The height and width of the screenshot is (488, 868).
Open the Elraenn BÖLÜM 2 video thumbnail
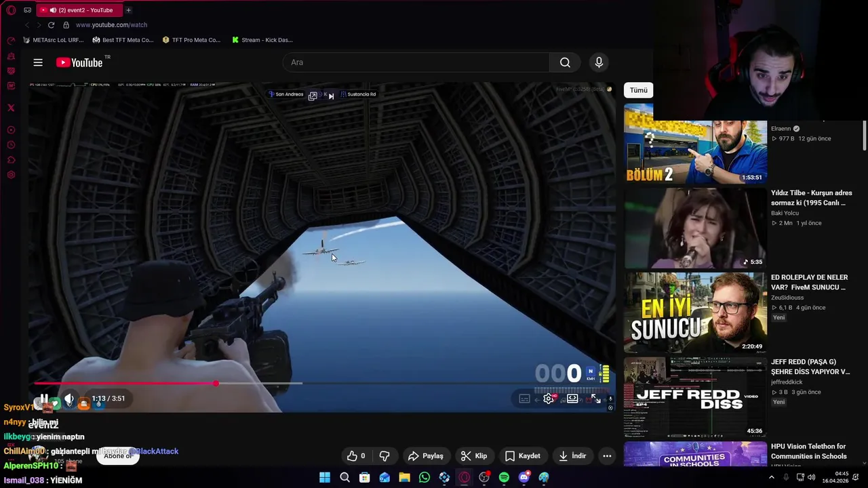coord(695,144)
